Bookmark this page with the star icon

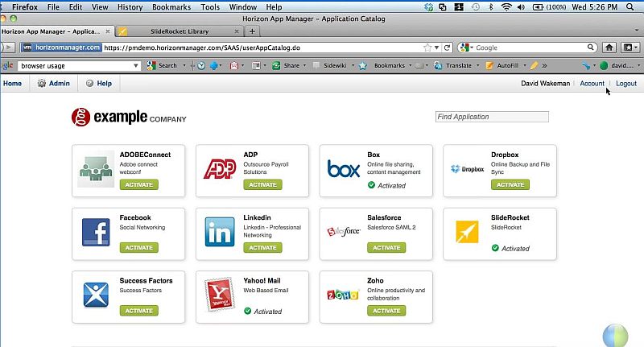coord(427,48)
